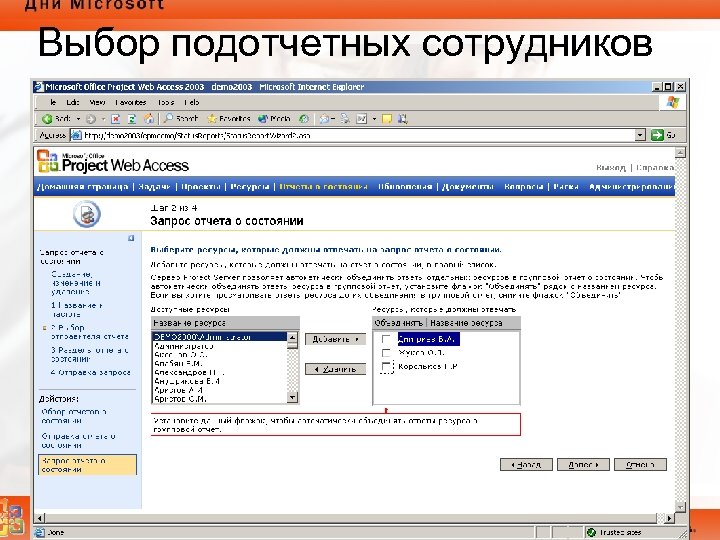Go to Проекты tab
The image size is (720, 540).
(201, 186)
